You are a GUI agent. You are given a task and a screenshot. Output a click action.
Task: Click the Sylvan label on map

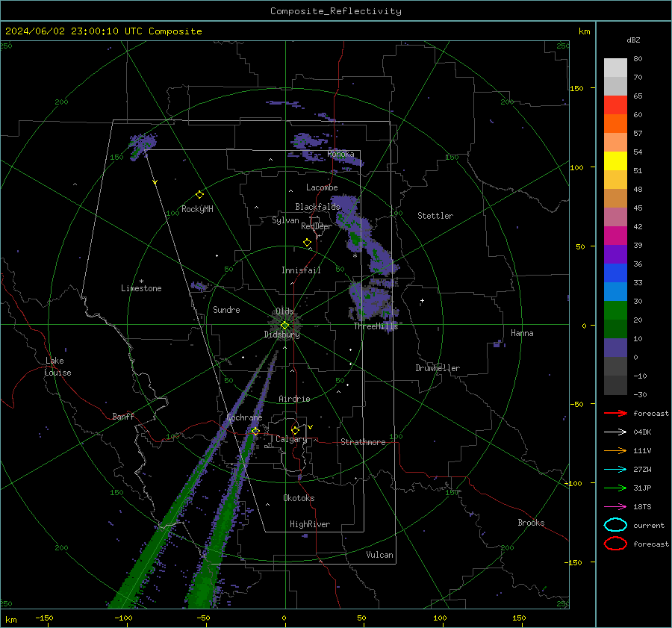[x=285, y=220]
